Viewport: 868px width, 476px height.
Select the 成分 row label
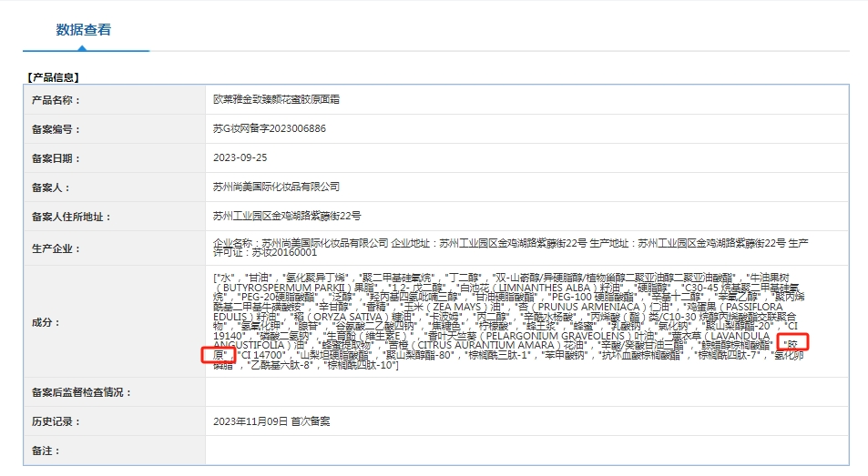point(46,322)
